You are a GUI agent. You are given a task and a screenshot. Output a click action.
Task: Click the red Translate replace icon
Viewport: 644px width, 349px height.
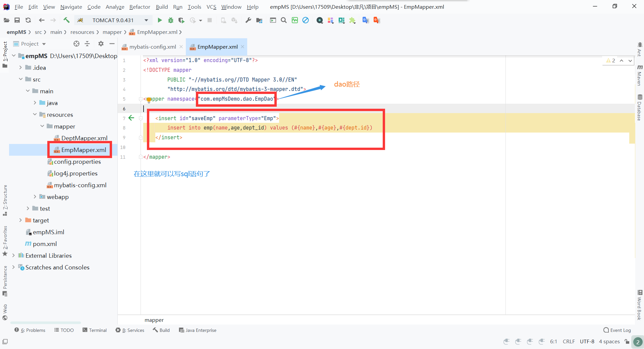(x=377, y=20)
